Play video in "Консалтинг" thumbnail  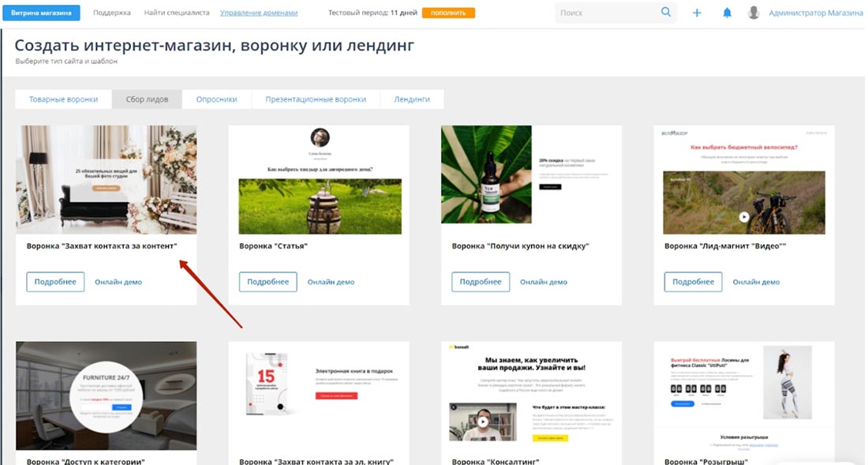click(x=483, y=422)
